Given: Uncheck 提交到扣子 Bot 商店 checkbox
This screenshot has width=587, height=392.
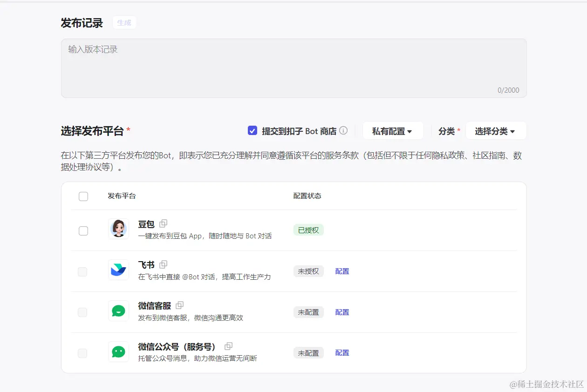Looking at the screenshot, I should [253, 131].
